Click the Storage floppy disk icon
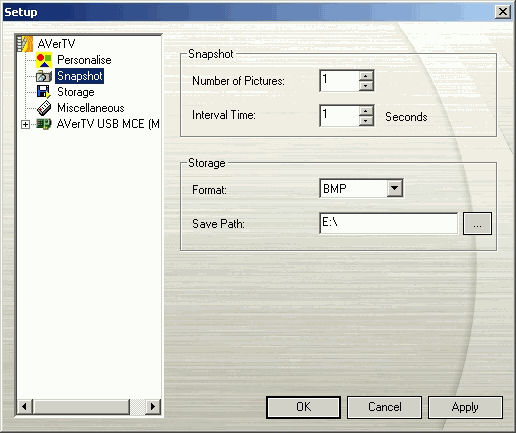Screen dimensions: 516x433 [x=44, y=92]
